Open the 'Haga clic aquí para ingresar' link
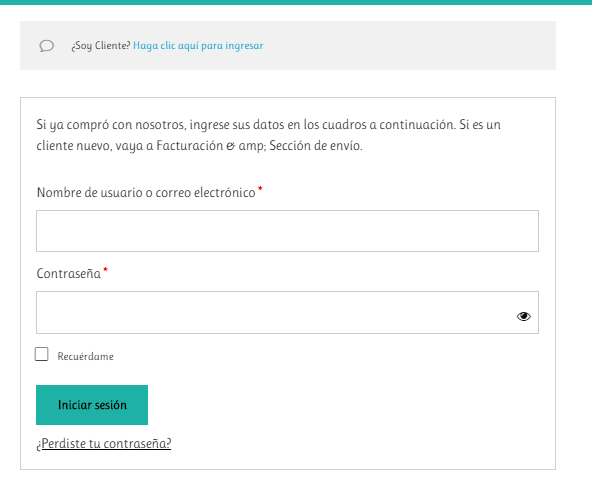 (198, 46)
